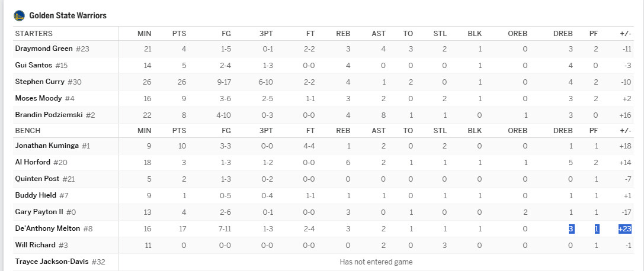
Task: Open Draymond Green's player page
Action: (44, 49)
